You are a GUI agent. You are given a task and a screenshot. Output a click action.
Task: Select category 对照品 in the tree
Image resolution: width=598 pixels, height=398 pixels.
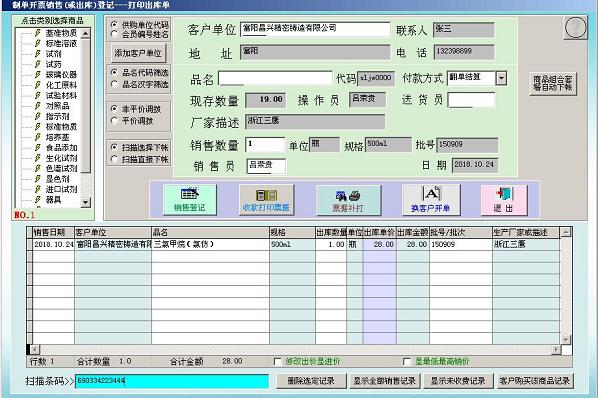[x=57, y=106]
